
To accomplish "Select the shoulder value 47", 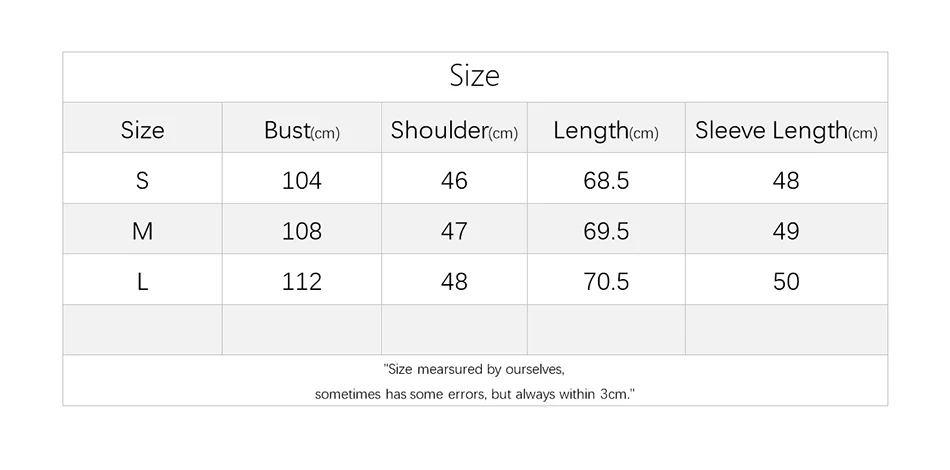I will coord(454,231).
